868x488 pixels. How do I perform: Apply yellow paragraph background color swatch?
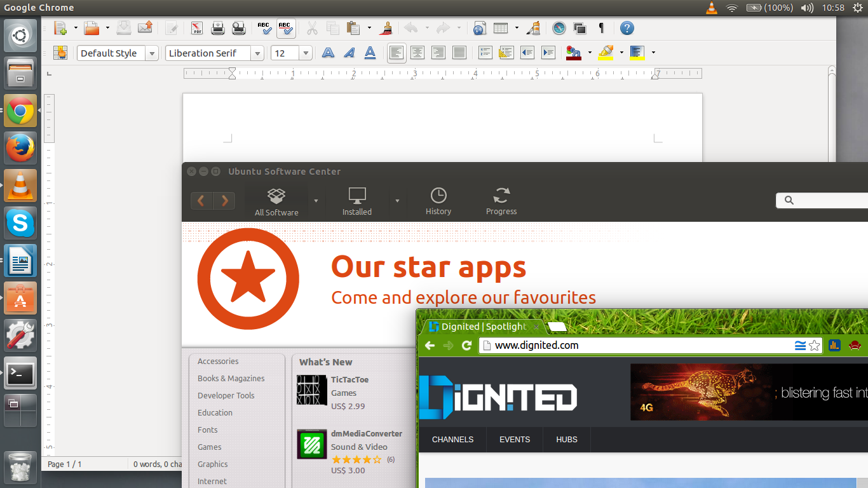[637, 53]
